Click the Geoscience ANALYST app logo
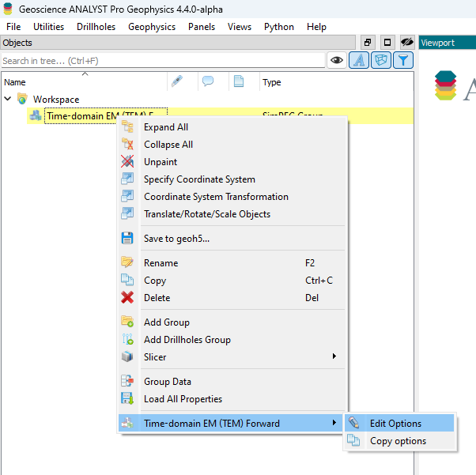 click(8, 9)
